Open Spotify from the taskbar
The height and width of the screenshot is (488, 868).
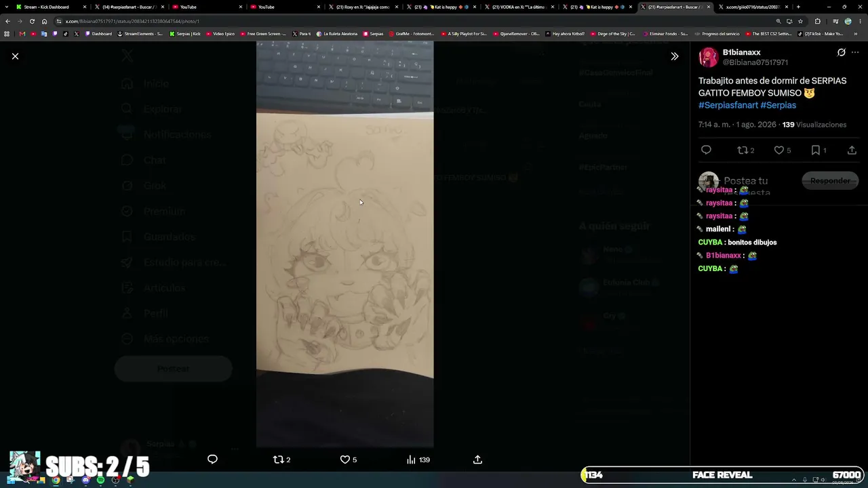click(100, 481)
